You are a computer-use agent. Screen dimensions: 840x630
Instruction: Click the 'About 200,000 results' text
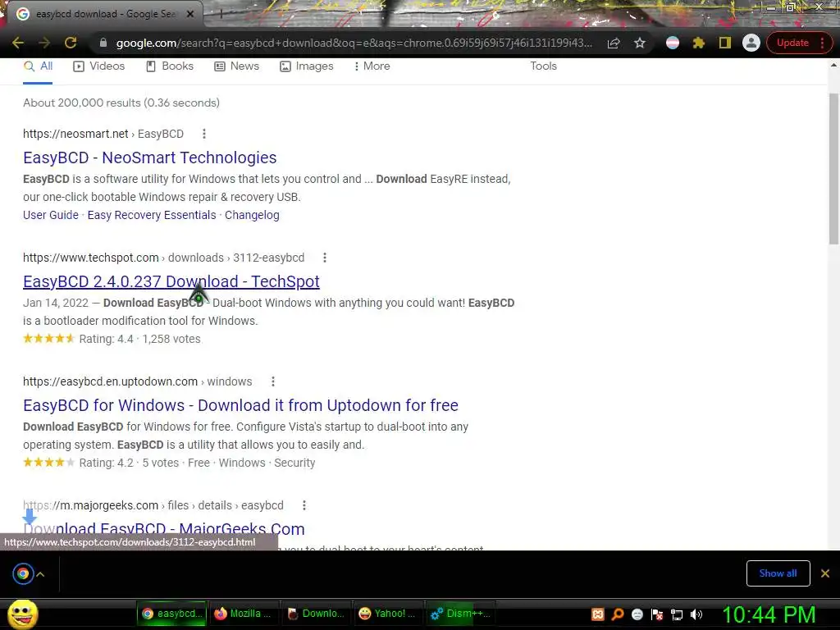121,103
